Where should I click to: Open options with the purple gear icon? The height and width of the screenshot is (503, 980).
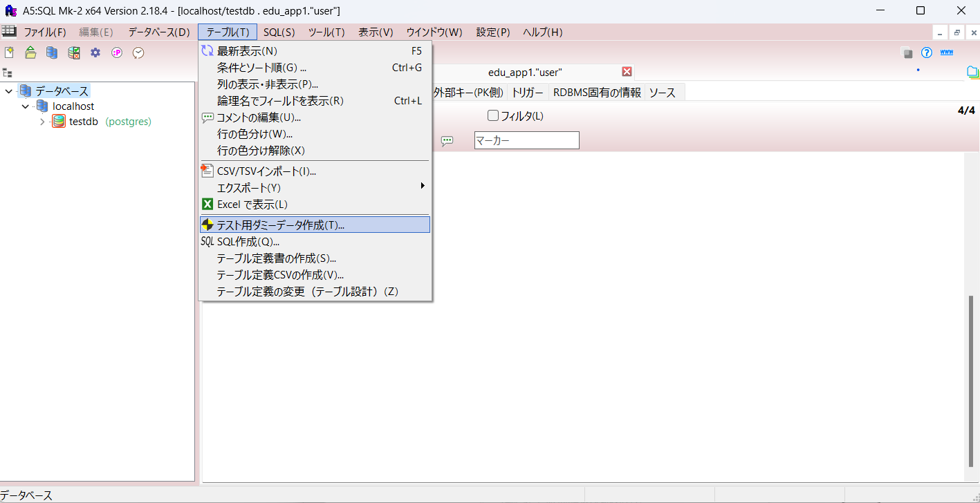coord(95,53)
